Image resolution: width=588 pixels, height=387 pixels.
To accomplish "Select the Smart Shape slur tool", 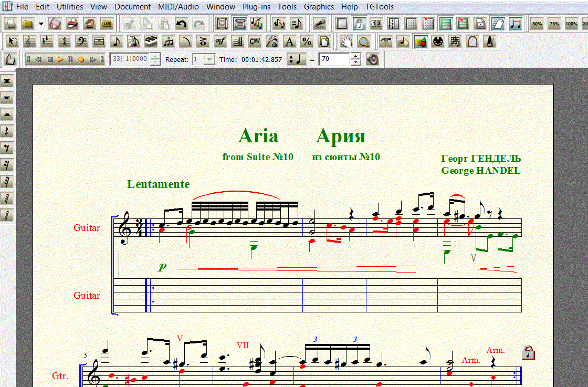I will point(186,41).
